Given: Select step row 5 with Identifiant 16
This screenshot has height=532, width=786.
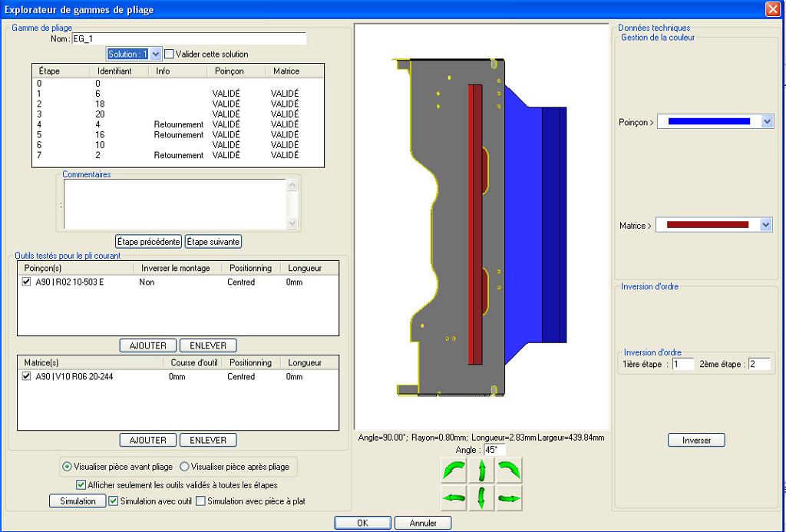Looking at the screenshot, I should pos(178,135).
